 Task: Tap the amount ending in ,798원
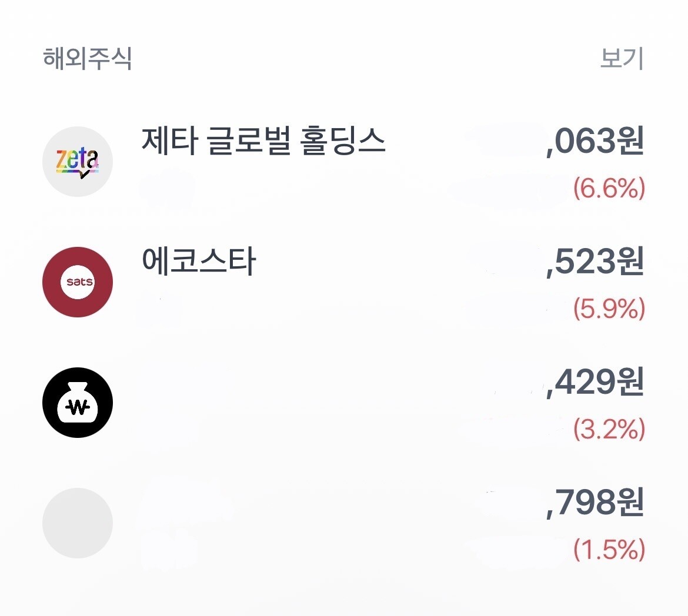(595, 503)
